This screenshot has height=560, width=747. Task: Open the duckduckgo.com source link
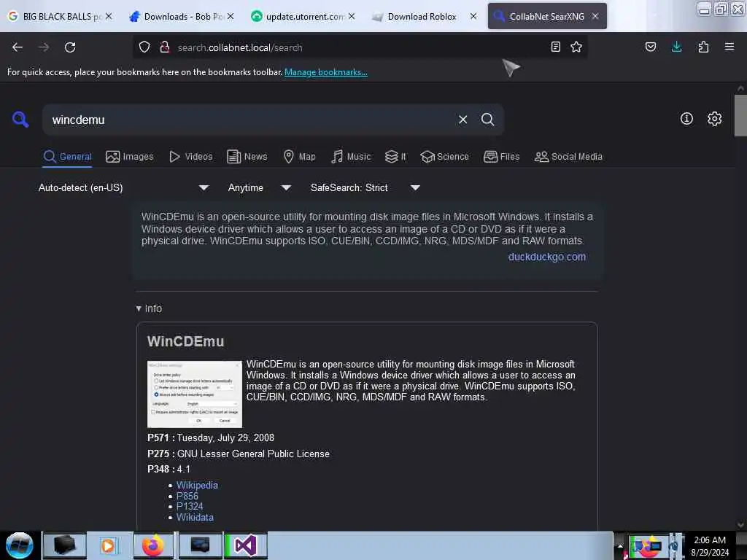click(x=547, y=257)
